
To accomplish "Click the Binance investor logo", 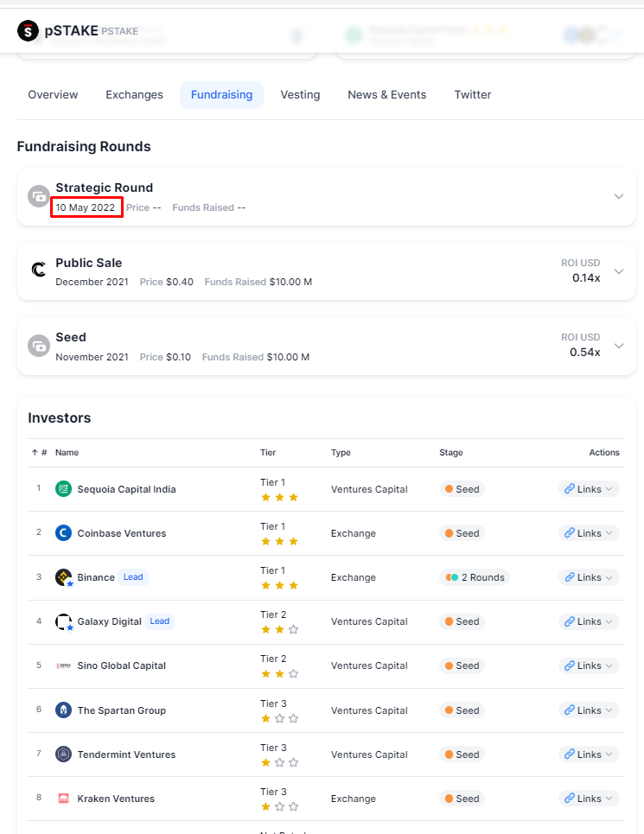I will tap(64, 577).
